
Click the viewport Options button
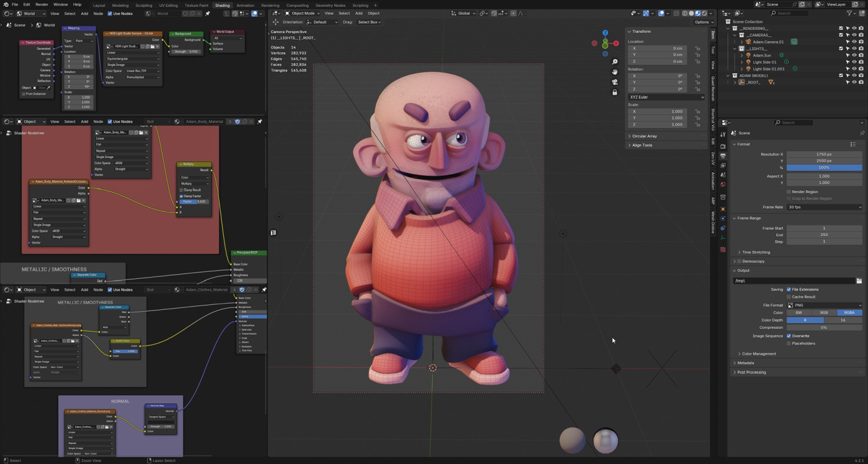tap(702, 22)
